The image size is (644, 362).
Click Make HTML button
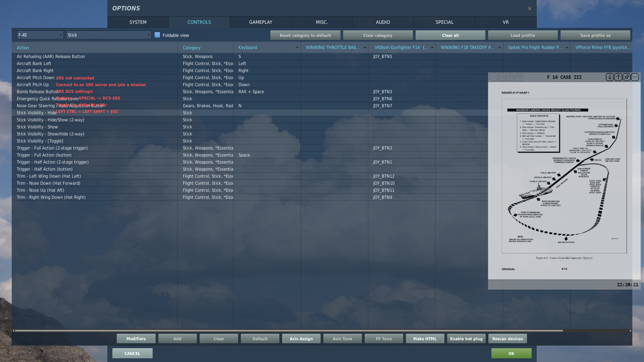click(x=425, y=339)
